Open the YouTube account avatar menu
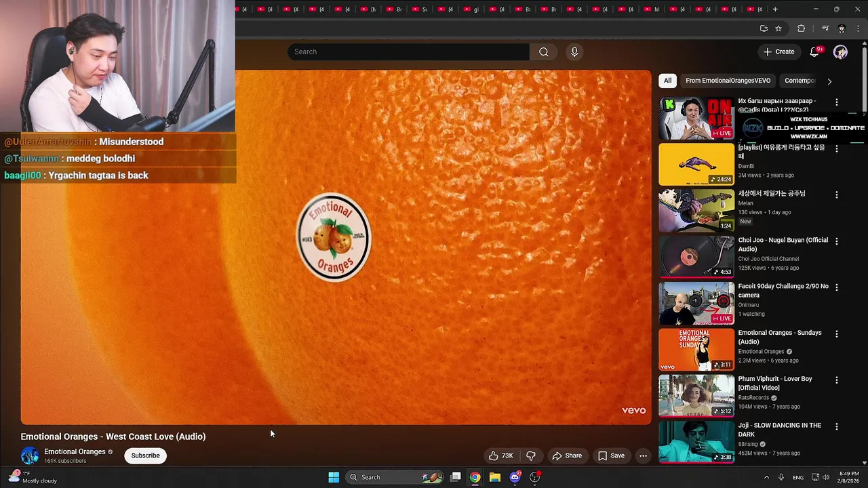 click(x=840, y=52)
